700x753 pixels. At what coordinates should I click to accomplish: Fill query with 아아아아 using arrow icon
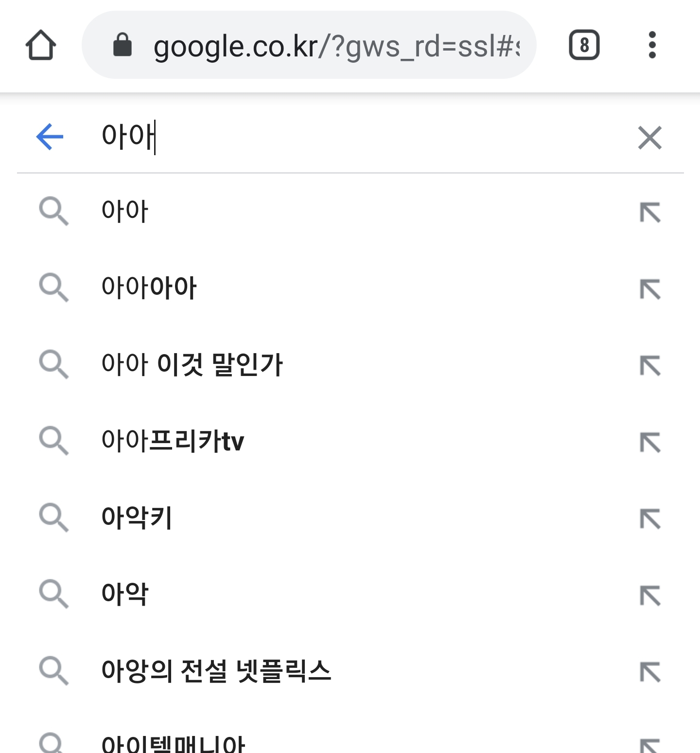click(x=650, y=289)
